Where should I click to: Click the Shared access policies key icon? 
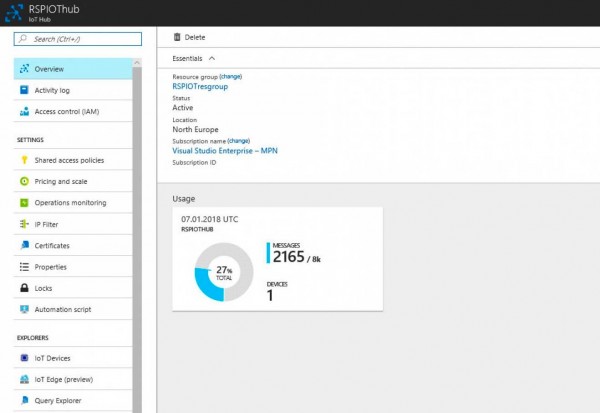23,160
